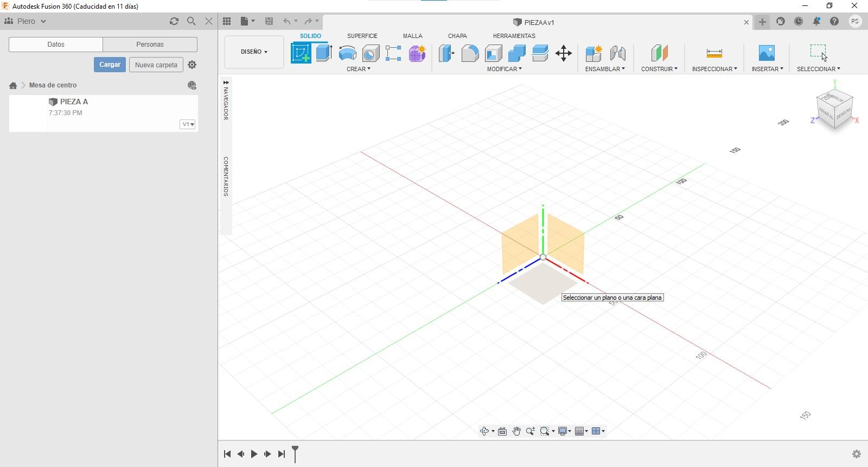This screenshot has width=868, height=467.
Task: Click the Redo arrow
Action: tap(308, 21)
